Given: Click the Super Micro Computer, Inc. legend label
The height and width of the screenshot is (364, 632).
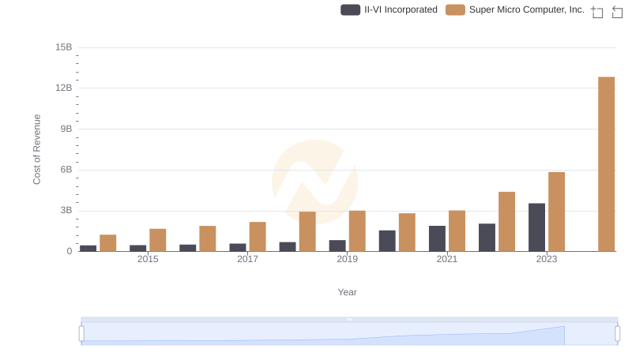Looking at the screenshot, I should [x=527, y=9].
